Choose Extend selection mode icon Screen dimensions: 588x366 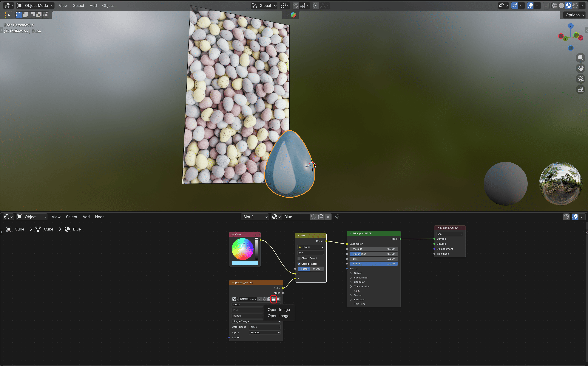click(x=25, y=15)
